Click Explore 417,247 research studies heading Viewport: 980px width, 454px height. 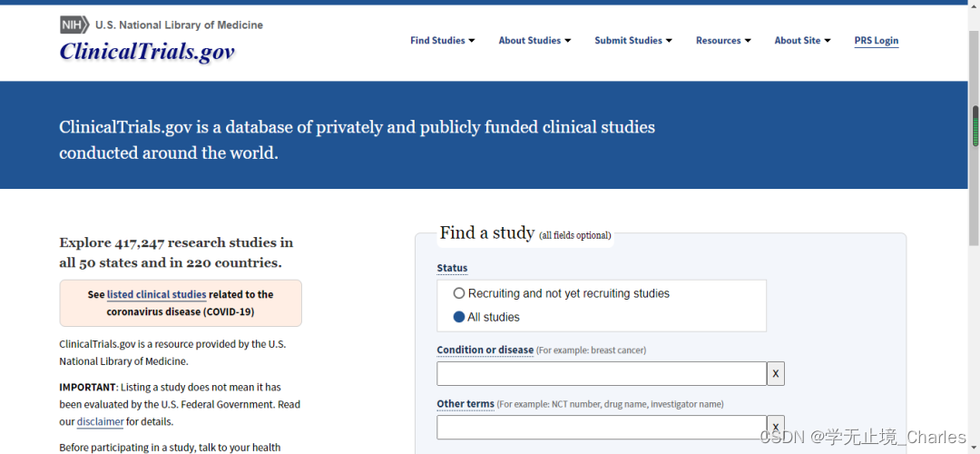pos(176,252)
